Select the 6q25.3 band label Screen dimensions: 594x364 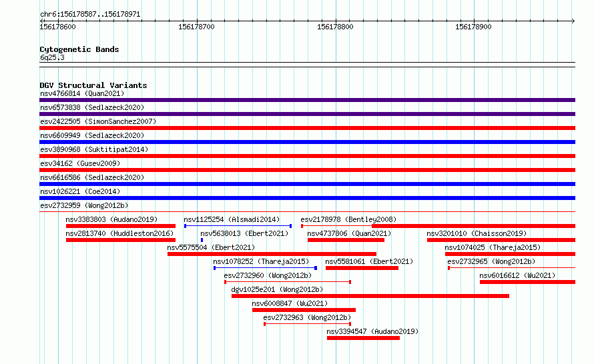pyautogui.click(x=52, y=57)
